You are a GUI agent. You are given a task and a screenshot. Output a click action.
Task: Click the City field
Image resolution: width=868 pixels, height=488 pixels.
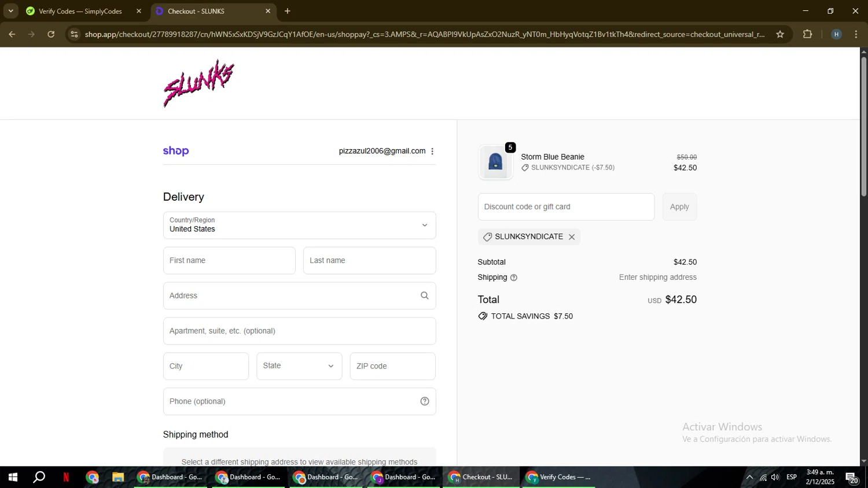tap(206, 366)
